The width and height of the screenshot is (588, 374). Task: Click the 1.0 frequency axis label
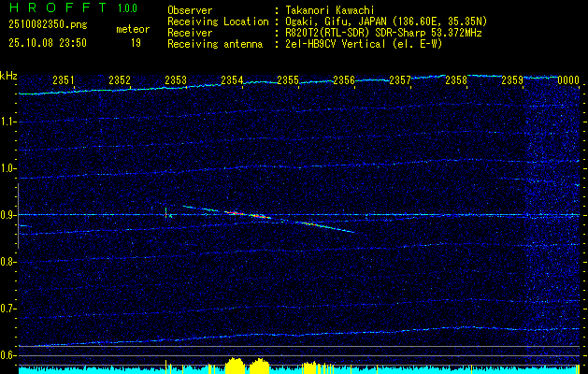[x=8, y=168]
